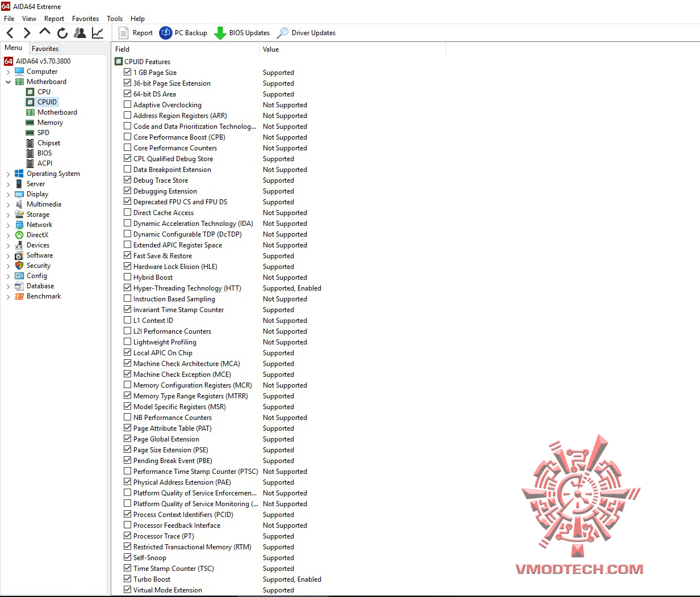Toggle the 1 GB Page Size checkbox
Screen dimensions: 700x597
(128, 72)
